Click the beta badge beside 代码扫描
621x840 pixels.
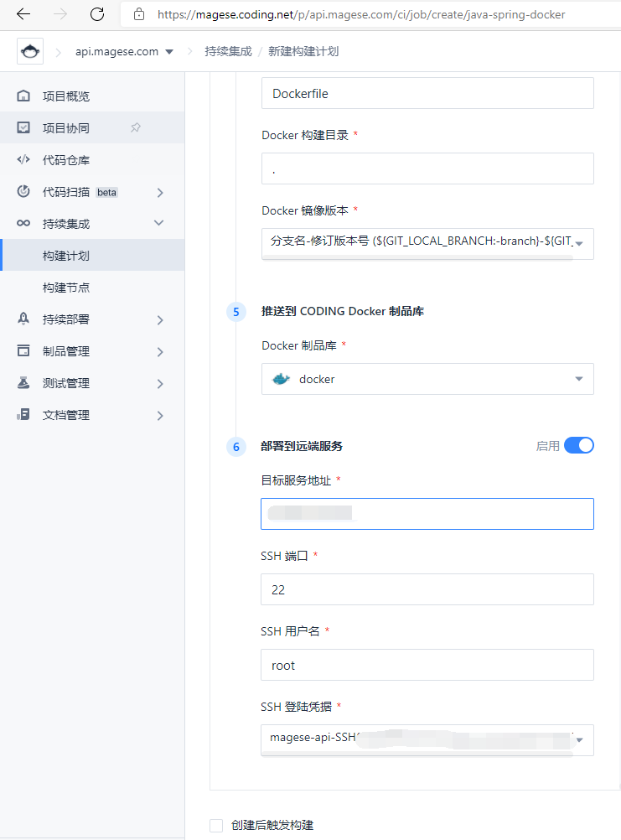[x=106, y=192]
